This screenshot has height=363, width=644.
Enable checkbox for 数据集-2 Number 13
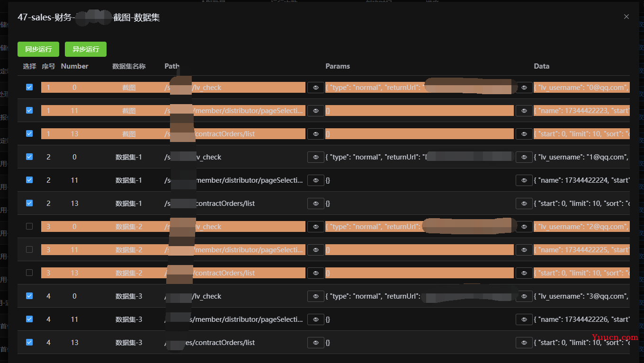pos(29,273)
